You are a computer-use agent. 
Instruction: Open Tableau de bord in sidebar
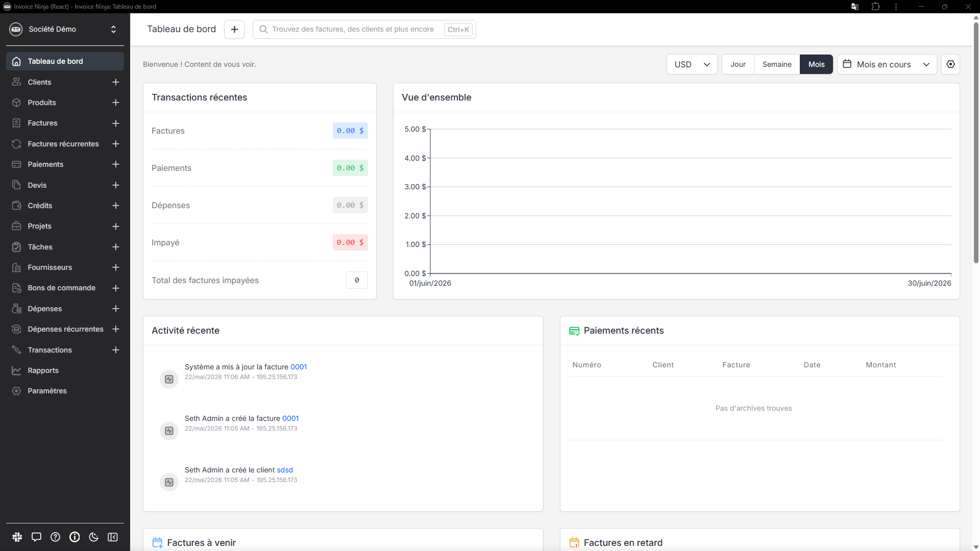[65, 61]
